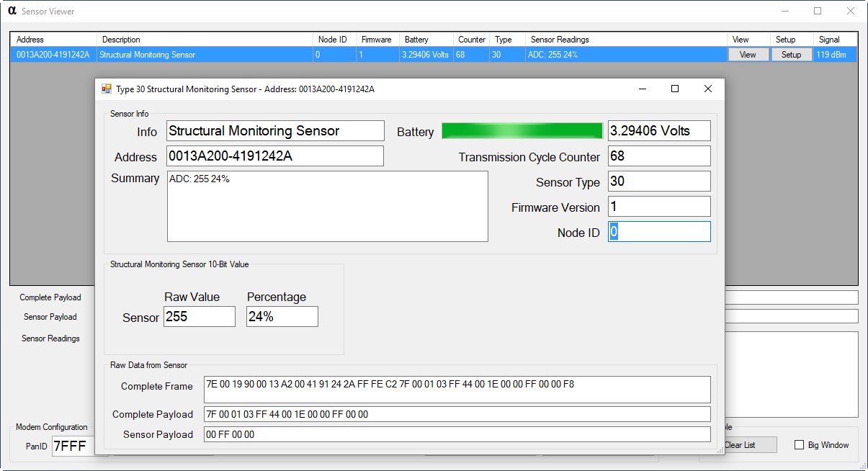Select the Structural Monitoring Sensor list row
The image size is (868, 471).
click(x=434, y=55)
